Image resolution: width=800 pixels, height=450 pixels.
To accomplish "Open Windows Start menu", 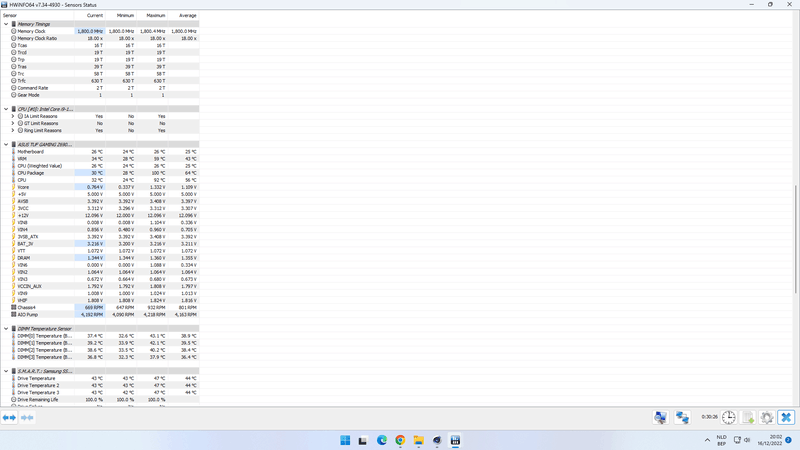I will click(x=345, y=440).
